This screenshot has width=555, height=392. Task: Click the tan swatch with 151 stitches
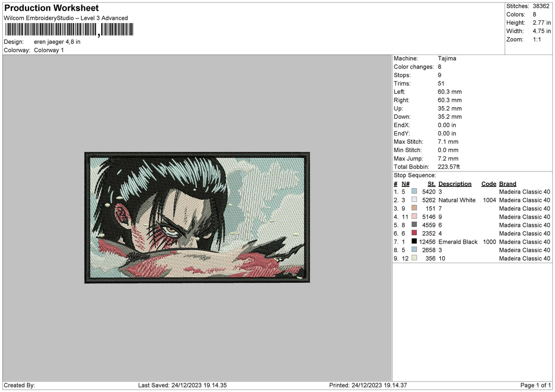point(414,208)
